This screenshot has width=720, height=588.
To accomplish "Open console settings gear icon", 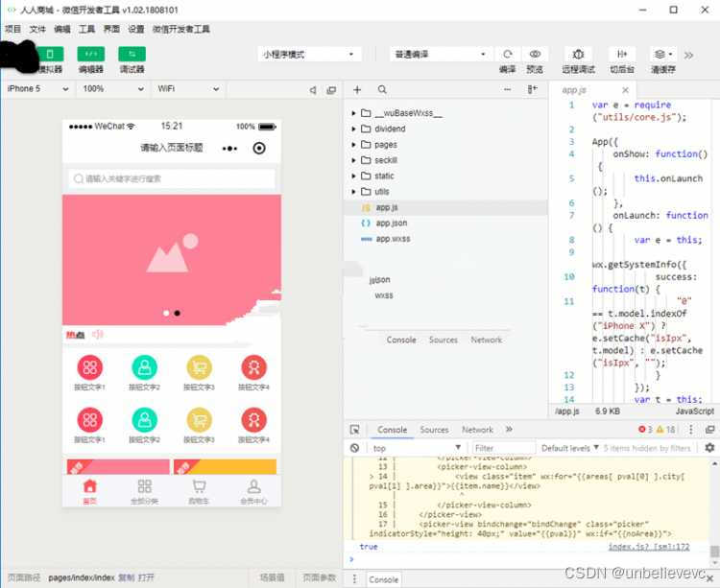I will pyautogui.click(x=709, y=447).
